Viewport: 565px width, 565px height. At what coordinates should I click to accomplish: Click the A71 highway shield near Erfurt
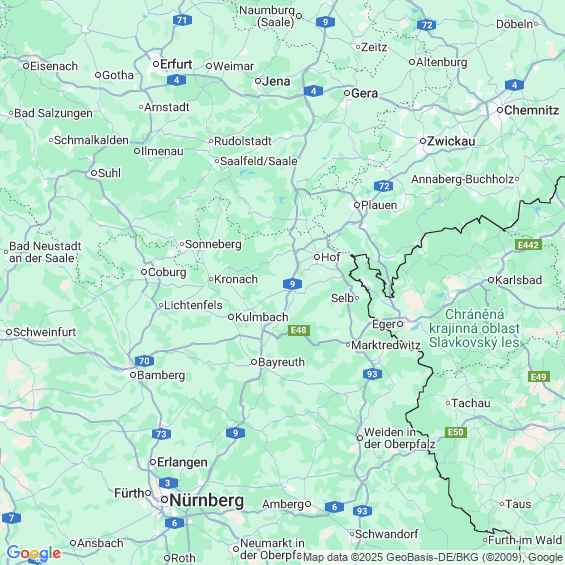(x=182, y=20)
